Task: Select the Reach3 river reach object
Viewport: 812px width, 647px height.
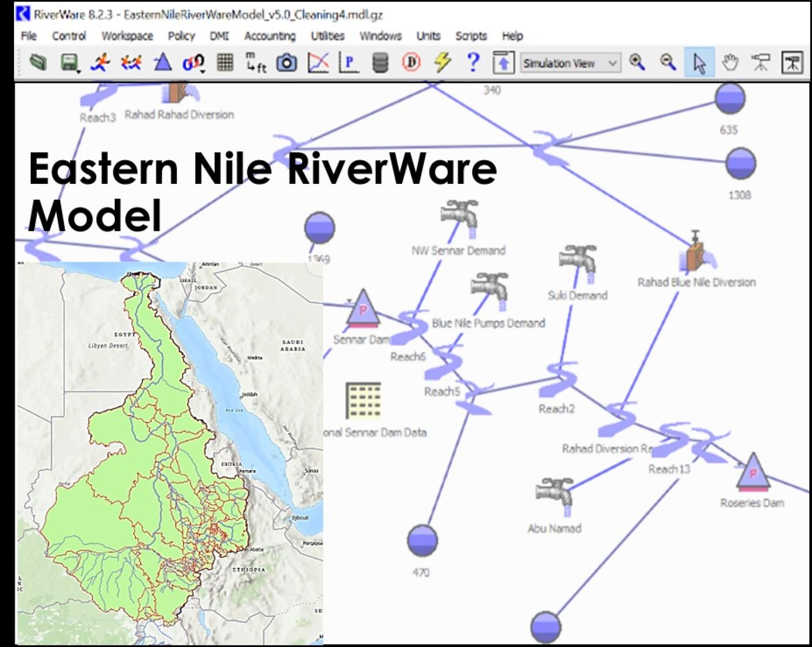Action: [x=99, y=95]
